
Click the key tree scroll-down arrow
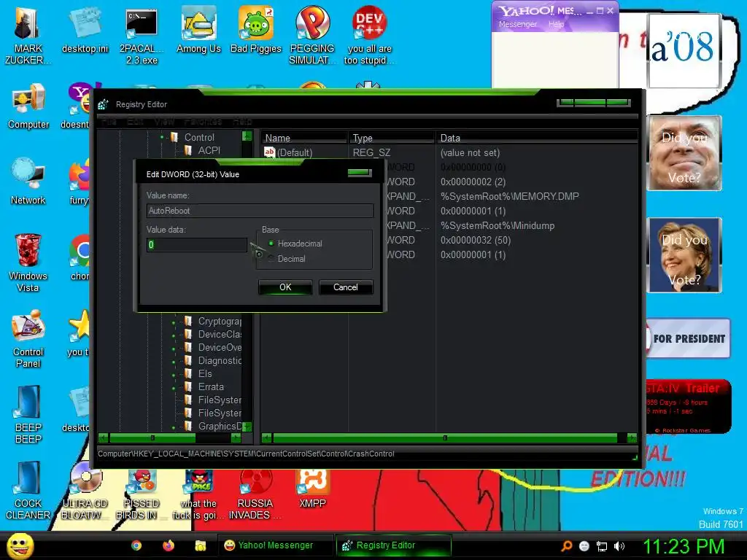[247, 426]
